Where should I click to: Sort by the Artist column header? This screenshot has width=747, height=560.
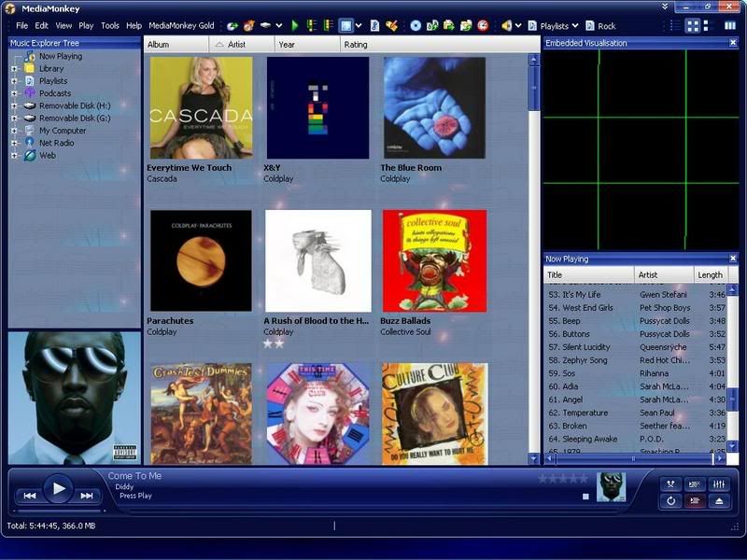point(242,44)
